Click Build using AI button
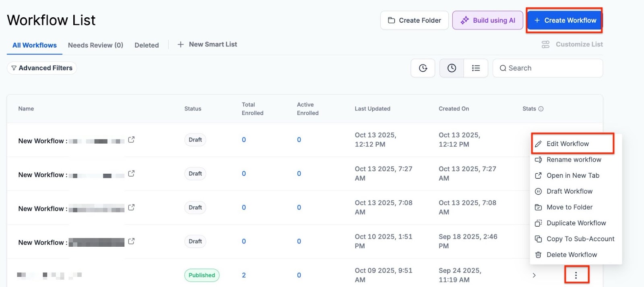This screenshot has height=287, width=644. (x=487, y=21)
